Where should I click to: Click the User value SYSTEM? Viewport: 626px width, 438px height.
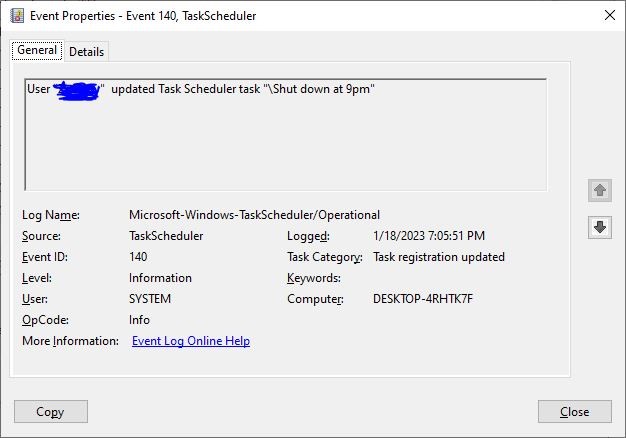pyautogui.click(x=150, y=299)
